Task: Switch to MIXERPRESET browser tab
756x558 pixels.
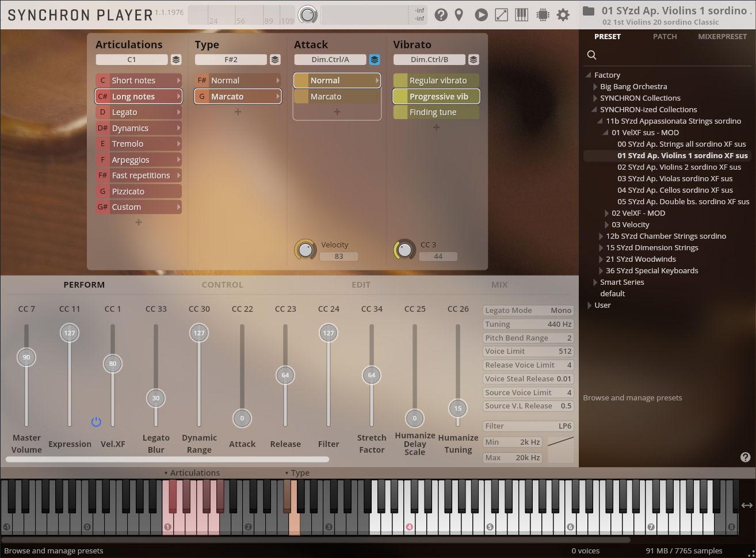Action: 722,37
